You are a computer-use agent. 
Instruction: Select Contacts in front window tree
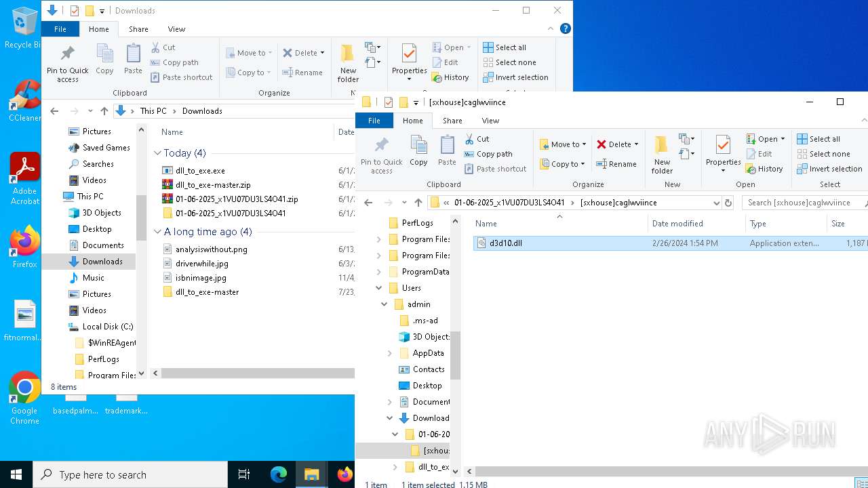[x=429, y=369]
